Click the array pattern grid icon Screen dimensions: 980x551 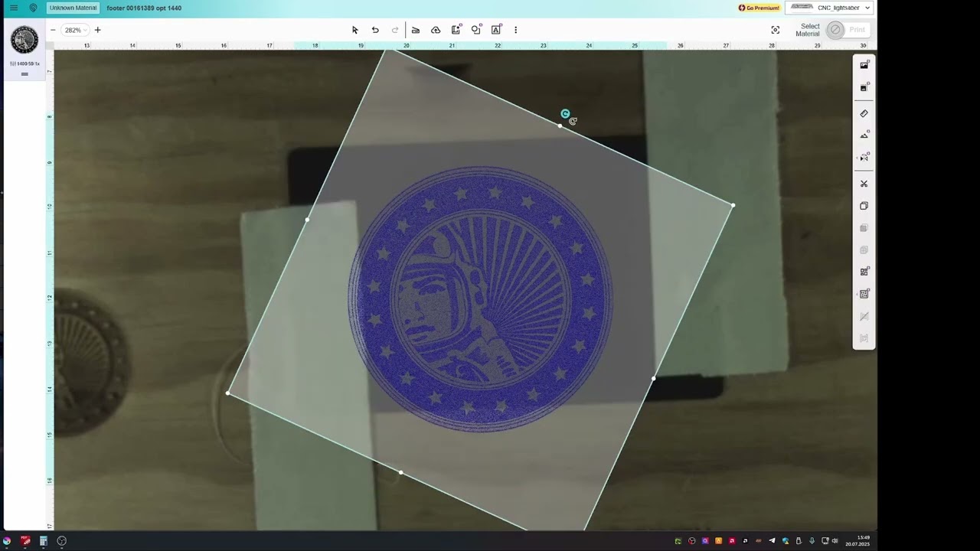point(864,294)
